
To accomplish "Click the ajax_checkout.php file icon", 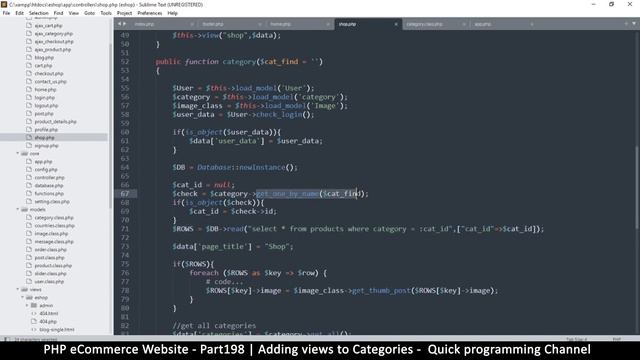I will pyautogui.click(x=29, y=41).
